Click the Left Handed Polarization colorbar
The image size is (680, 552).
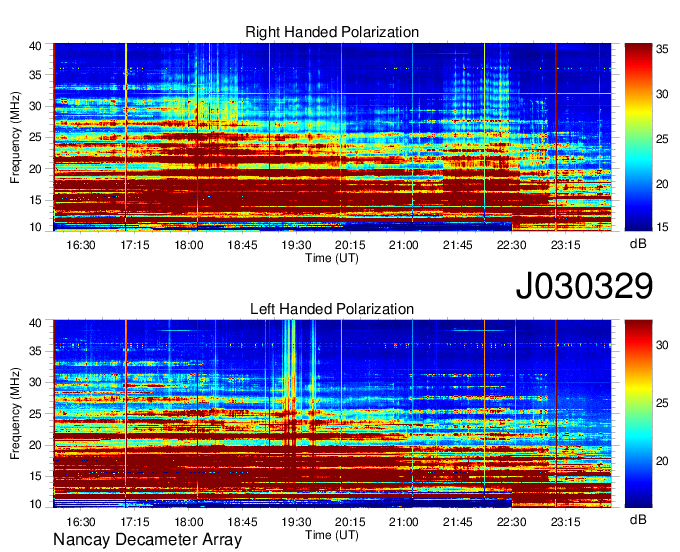click(x=638, y=414)
